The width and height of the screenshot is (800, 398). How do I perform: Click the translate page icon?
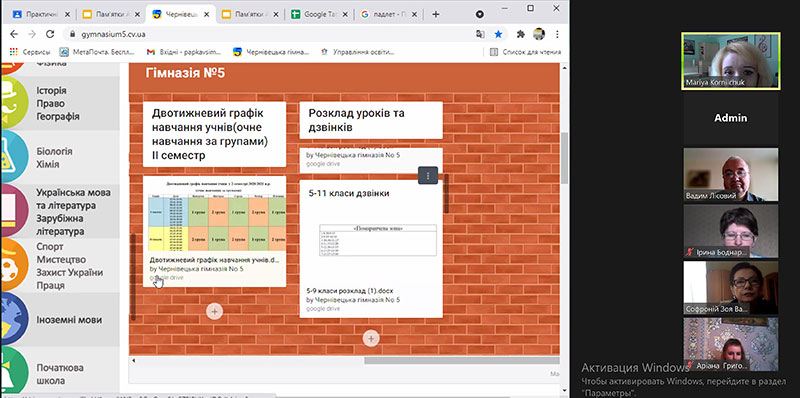[480, 34]
